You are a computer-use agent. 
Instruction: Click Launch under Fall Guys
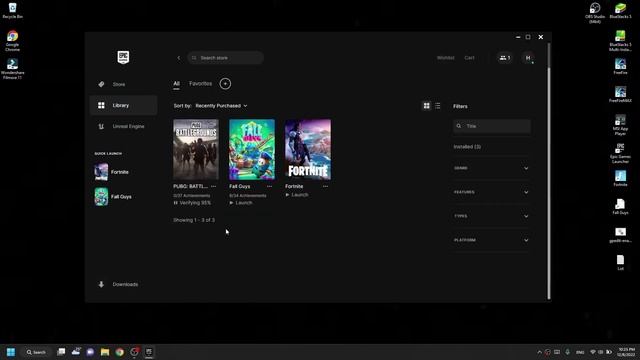[241, 203]
